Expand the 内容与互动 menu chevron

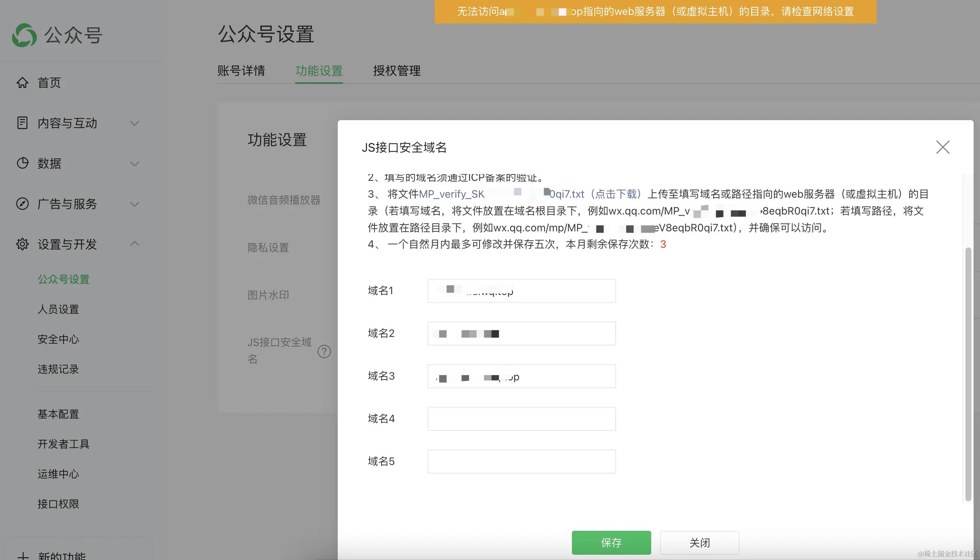coord(135,124)
